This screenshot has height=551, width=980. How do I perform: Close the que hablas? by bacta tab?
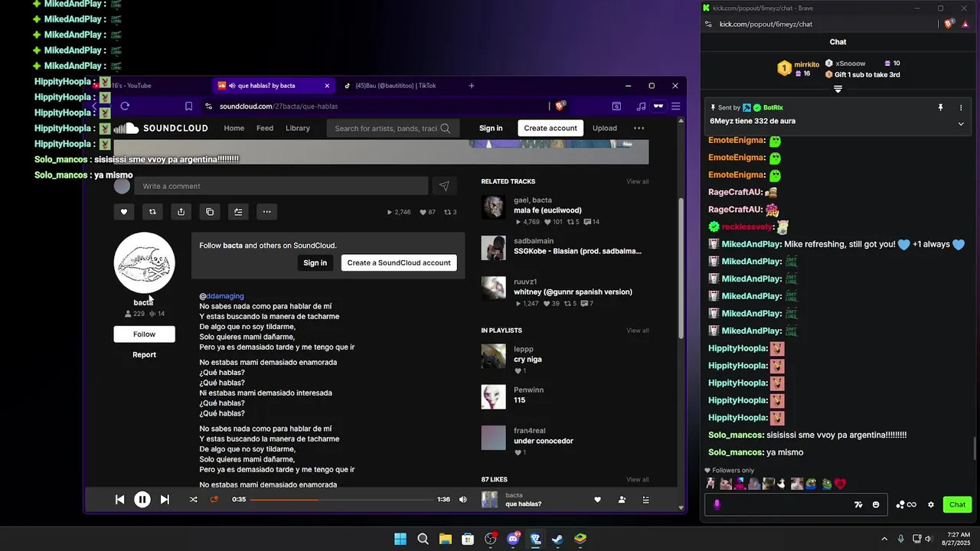[327, 86]
